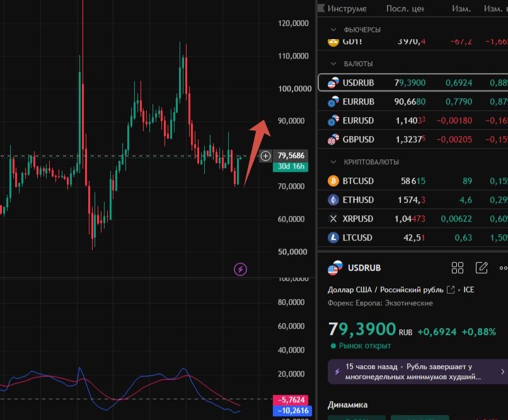Click the Ethereum logo for ETHUSD
The width and height of the screenshot is (508, 420).
pyautogui.click(x=333, y=200)
